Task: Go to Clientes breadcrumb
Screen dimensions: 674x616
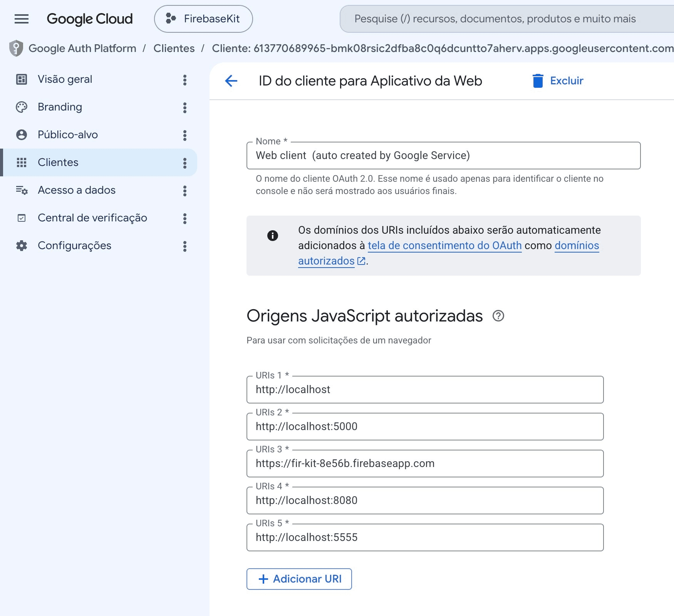Action: [x=174, y=48]
